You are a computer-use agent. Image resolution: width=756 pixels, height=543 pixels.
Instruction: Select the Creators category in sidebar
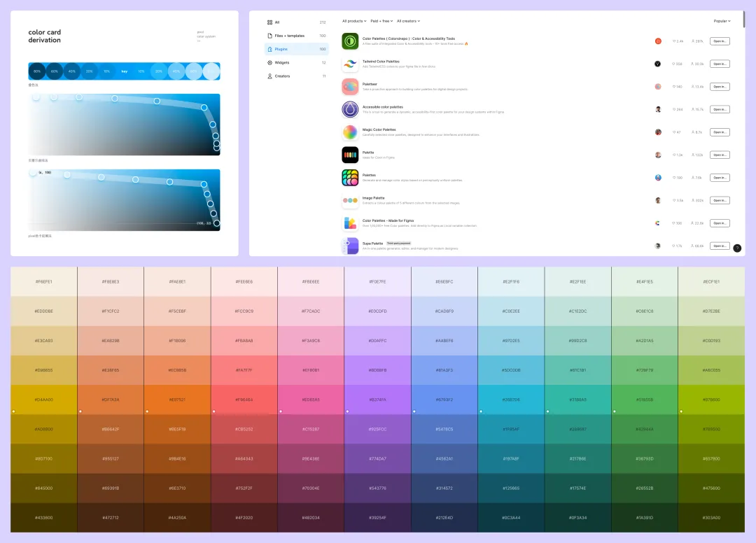[x=282, y=76]
